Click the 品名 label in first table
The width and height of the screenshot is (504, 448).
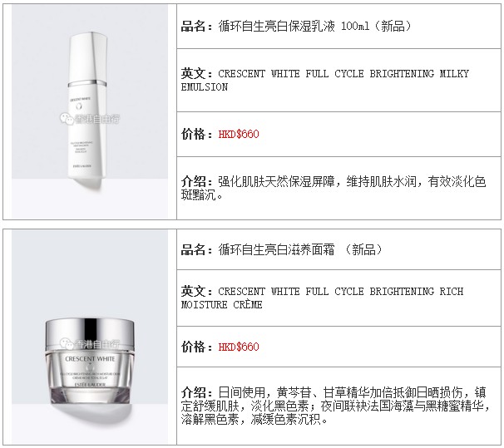point(193,26)
